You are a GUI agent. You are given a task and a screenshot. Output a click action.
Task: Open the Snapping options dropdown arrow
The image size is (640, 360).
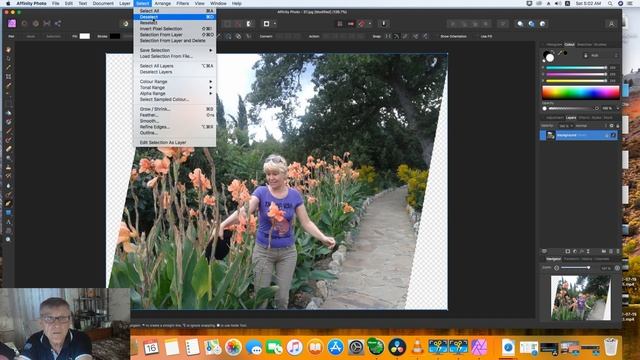[x=370, y=24]
